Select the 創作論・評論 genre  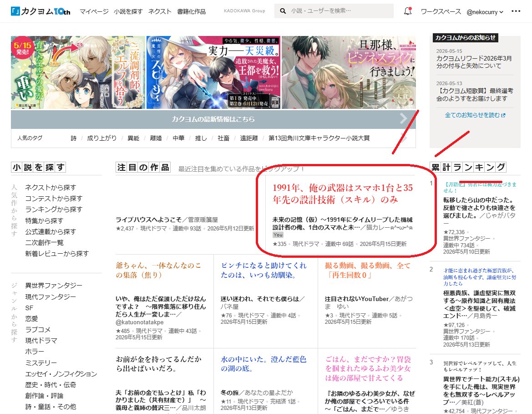44,396
